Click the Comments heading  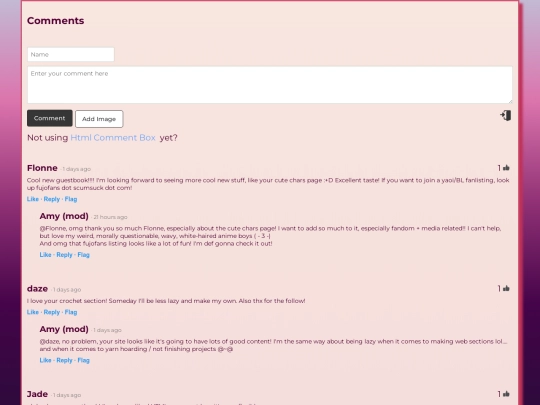coord(55,21)
